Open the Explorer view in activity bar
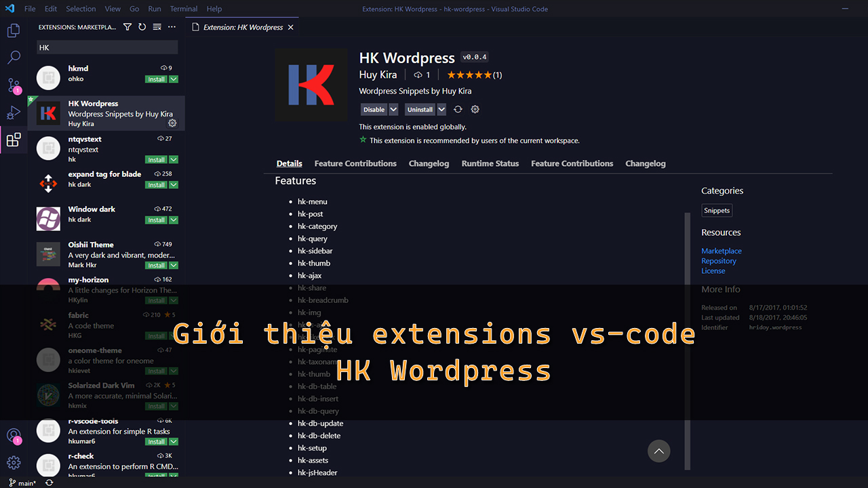 point(14,30)
